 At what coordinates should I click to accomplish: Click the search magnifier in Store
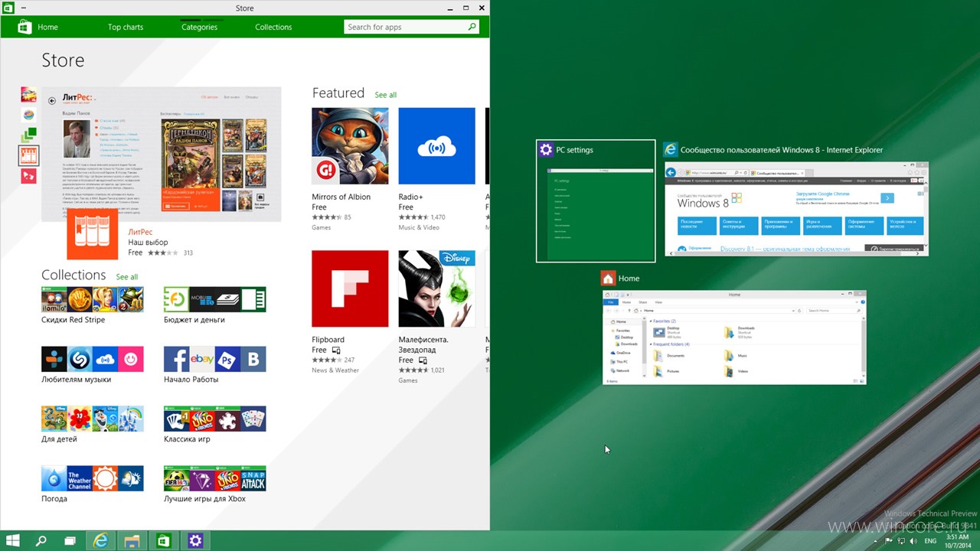pyautogui.click(x=472, y=27)
